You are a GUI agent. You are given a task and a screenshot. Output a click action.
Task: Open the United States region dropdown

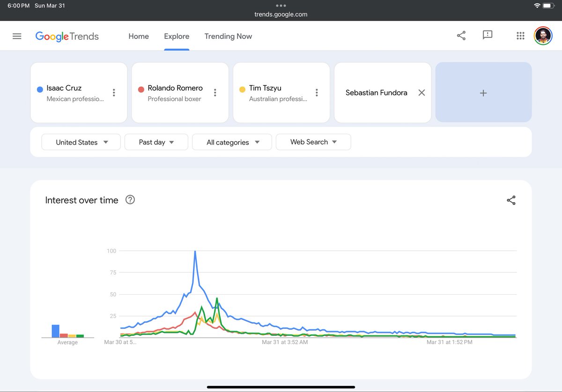(81, 142)
